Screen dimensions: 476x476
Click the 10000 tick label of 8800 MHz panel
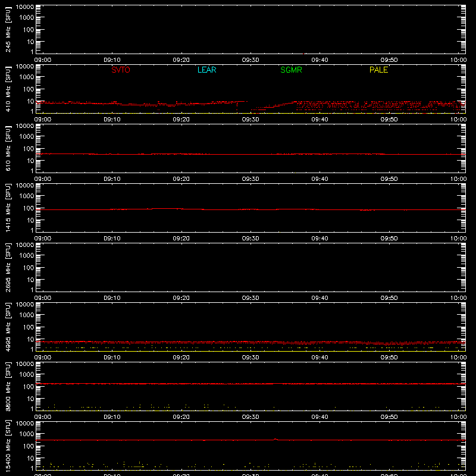pyautogui.click(x=25, y=364)
